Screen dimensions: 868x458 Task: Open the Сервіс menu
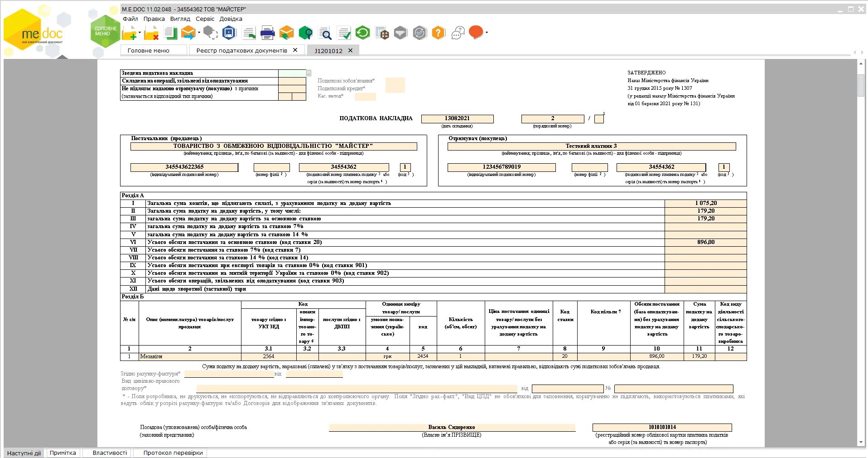point(205,19)
